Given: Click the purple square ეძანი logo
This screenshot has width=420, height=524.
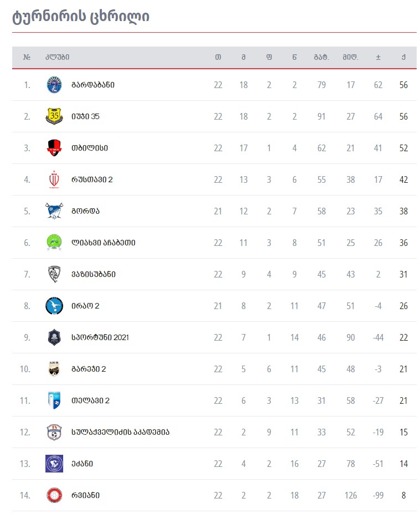Looking at the screenshot, I should (x=54, y=464).
